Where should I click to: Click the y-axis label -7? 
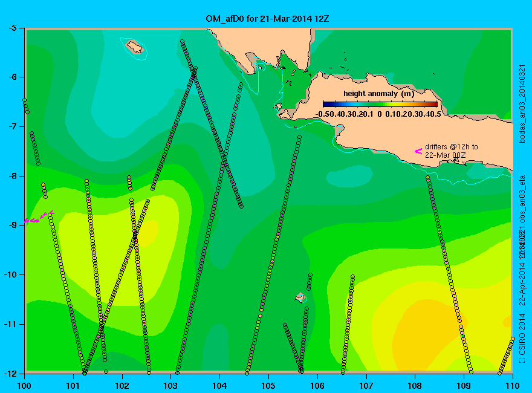coord(12,126)
